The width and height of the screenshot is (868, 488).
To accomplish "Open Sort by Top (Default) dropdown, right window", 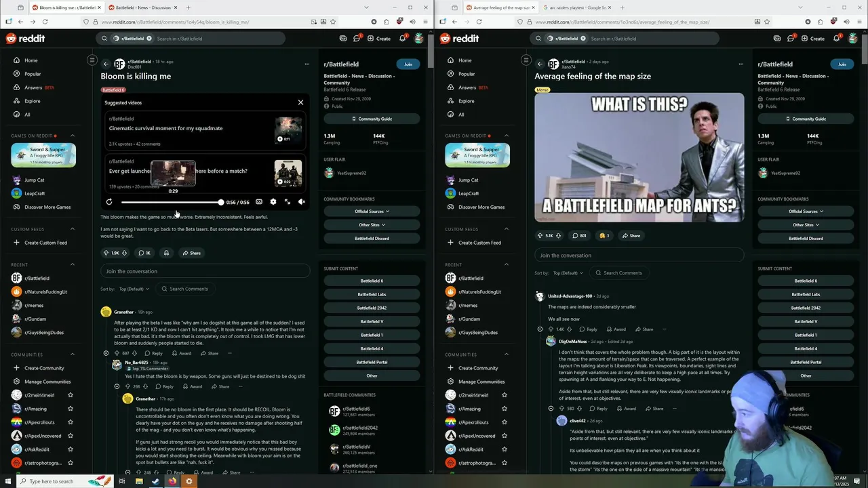I will pos(568,273).
